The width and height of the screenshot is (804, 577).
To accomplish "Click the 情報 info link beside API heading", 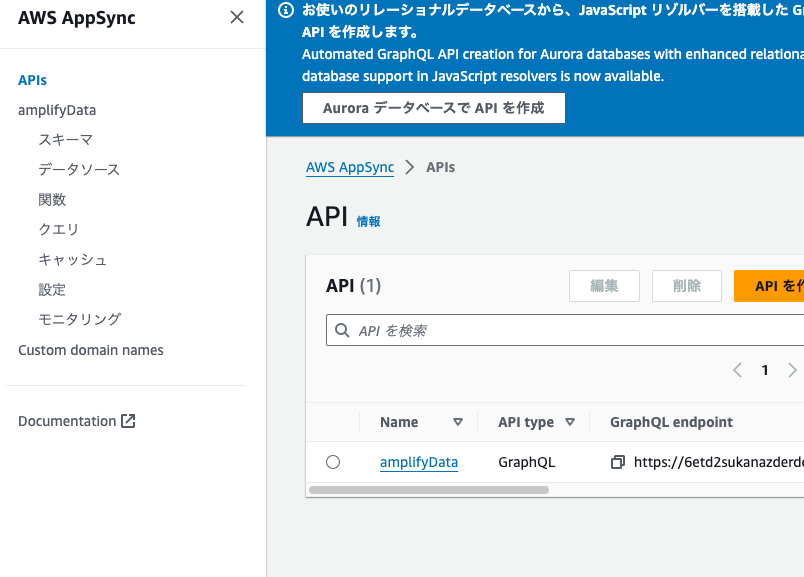I will pos(369,222).
